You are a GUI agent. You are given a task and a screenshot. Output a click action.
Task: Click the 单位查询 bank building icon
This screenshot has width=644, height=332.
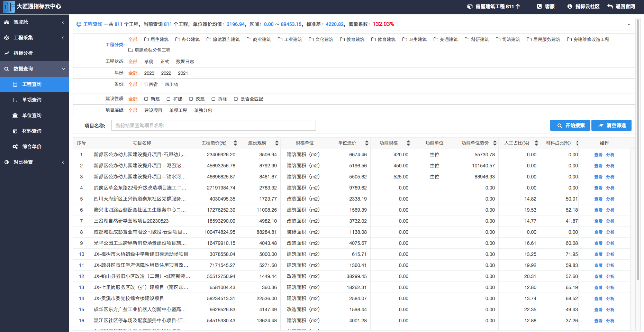point(15,116)
